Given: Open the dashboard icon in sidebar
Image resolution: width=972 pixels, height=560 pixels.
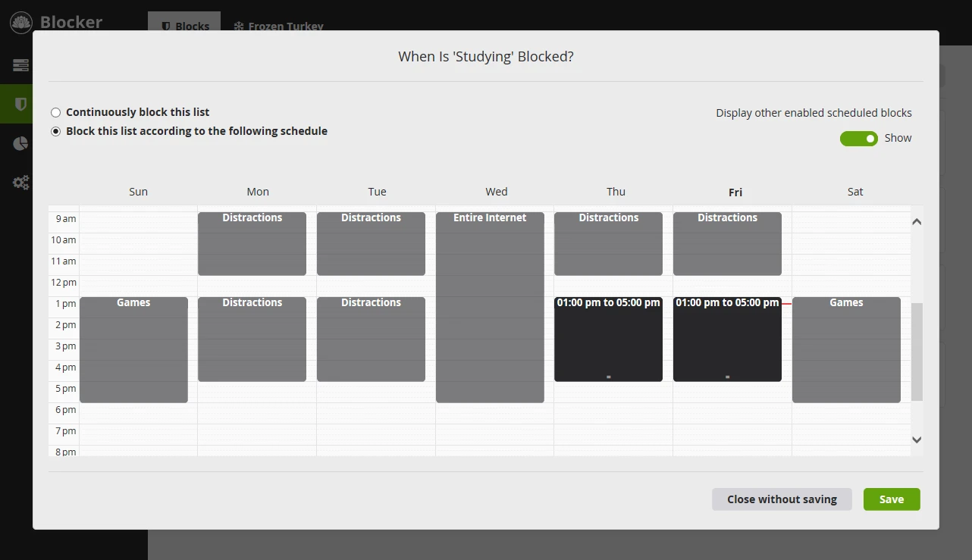Looking at the screenshot, I should point(20,65).
